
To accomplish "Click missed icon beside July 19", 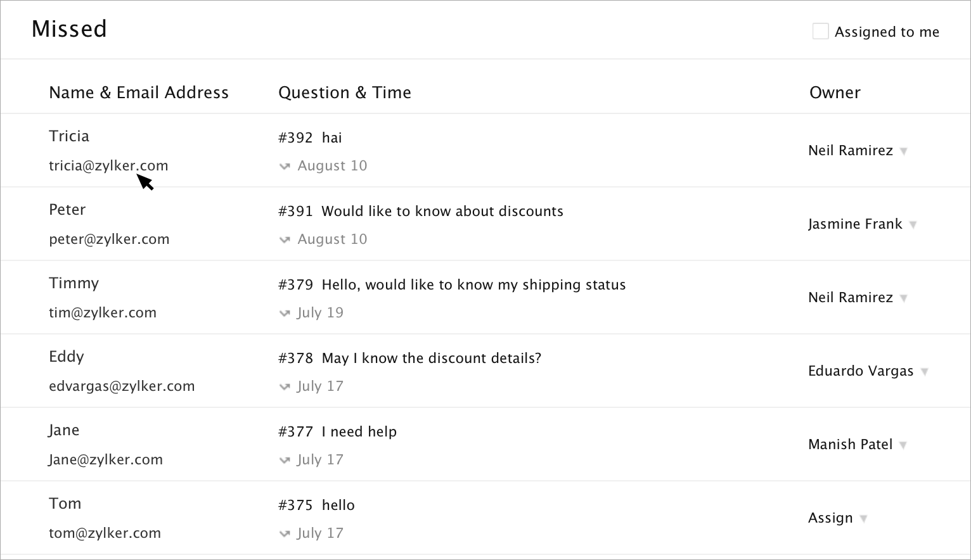I will coord(285,314).
